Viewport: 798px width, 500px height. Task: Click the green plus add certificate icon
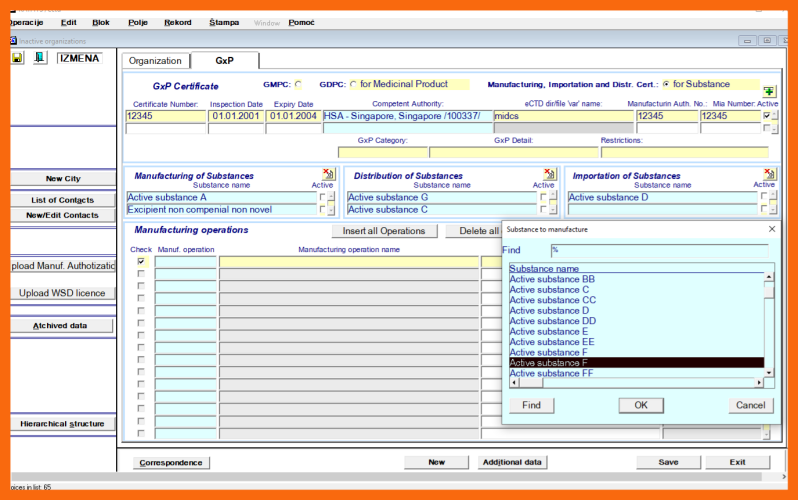point(769,91)
